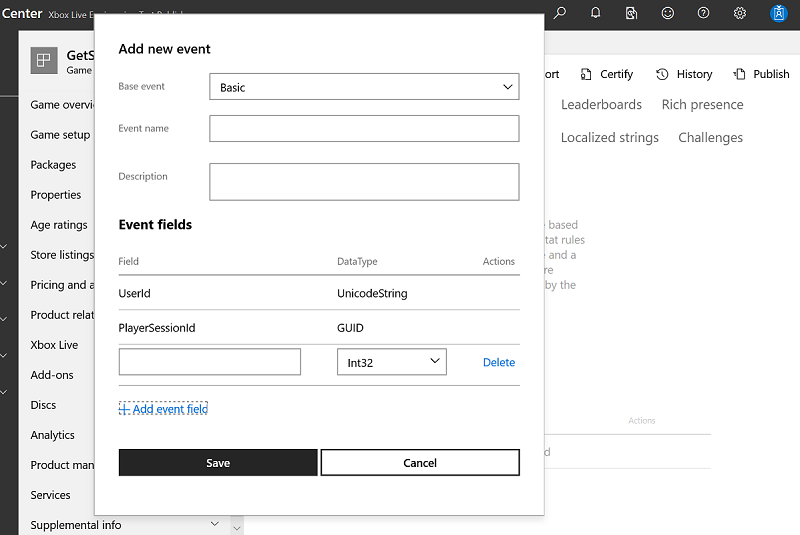Click into the Event name field
This screenshot has width=800, height=535.
[364, 129]
